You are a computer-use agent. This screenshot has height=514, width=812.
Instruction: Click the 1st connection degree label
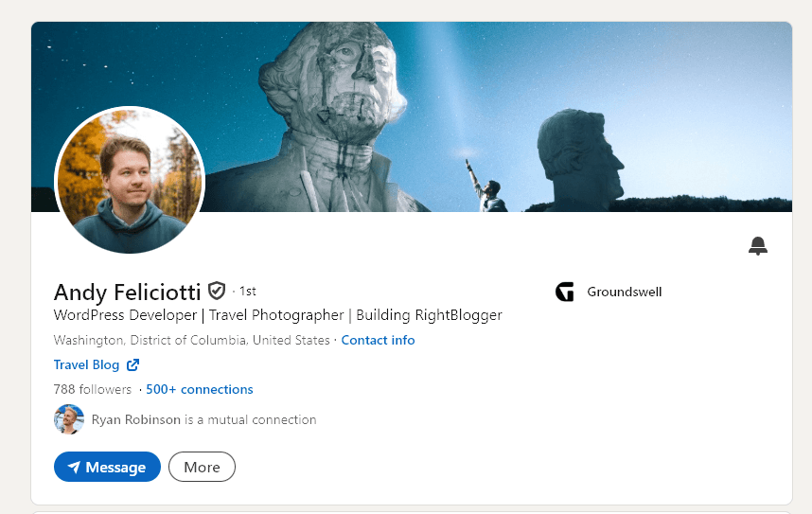coord(248,292)
